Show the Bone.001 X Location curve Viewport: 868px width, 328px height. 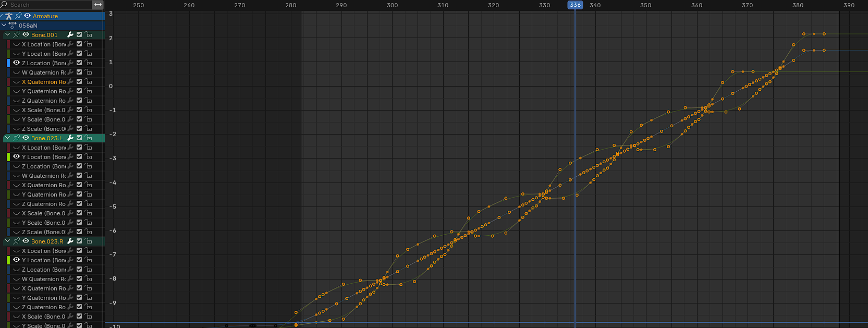click(x=16, y=44)
